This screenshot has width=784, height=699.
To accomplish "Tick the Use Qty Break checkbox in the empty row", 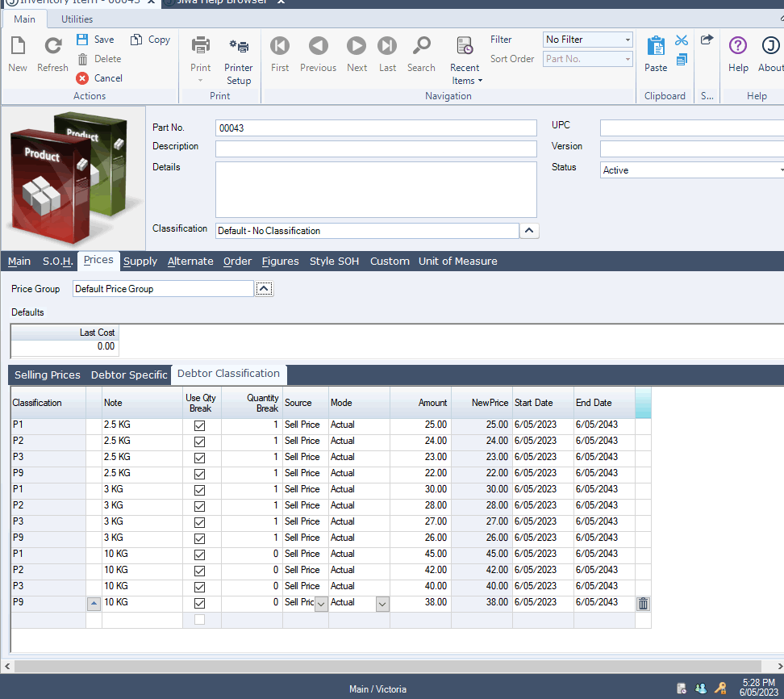I will point(200,619).
